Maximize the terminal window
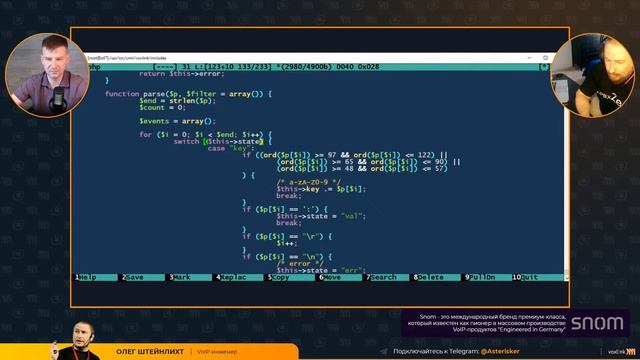The height and width of the screenshot is (360, 640). click(545, 58)
